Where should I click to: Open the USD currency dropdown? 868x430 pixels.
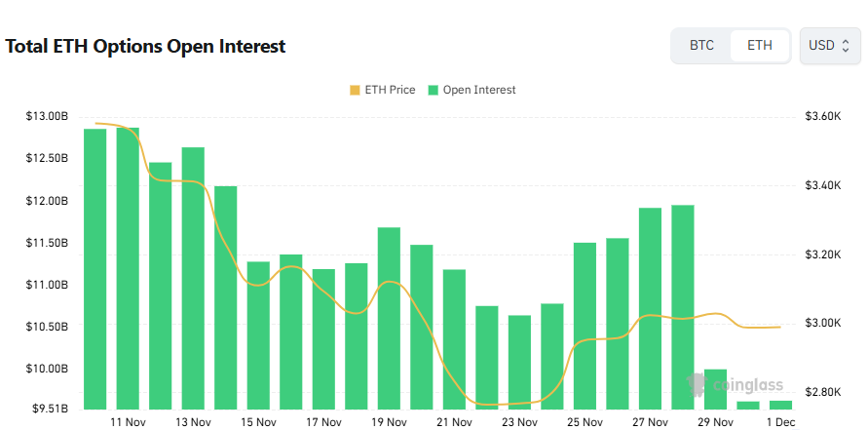(x=829, y=46)
